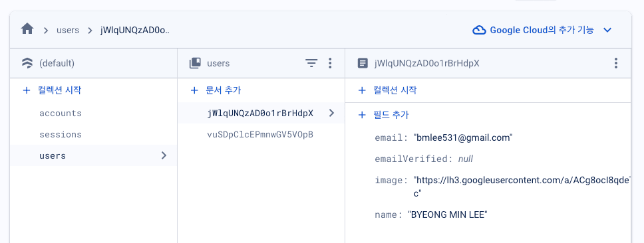Click chevron next to users collection
The width and height of the screenshot is (644, 243).
coord(164,155)
